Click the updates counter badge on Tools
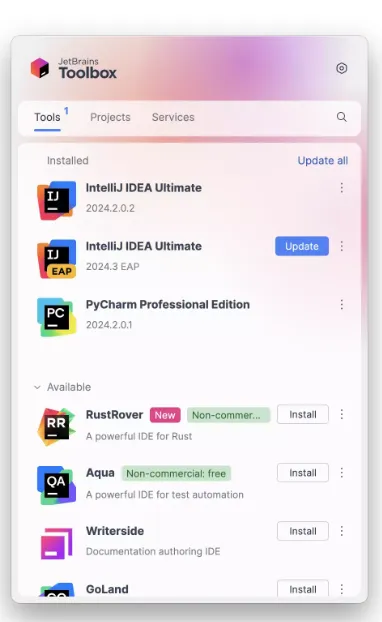 click(66, 111)
